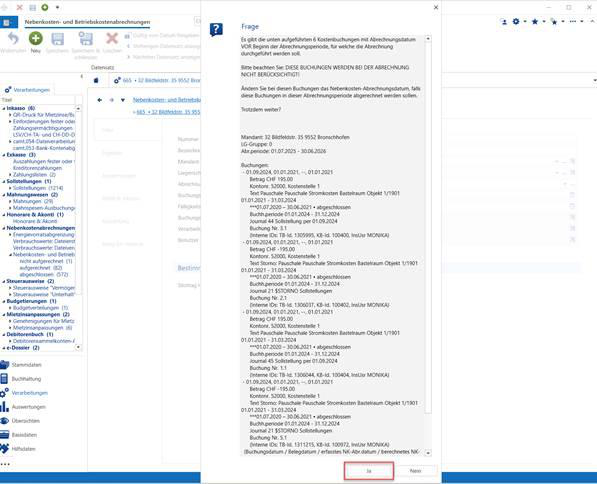This screenshot has width=597, height=484.
Task: Click the manage favorites star with magnifier
Action: pyautogui.click(x=554, y=22)
